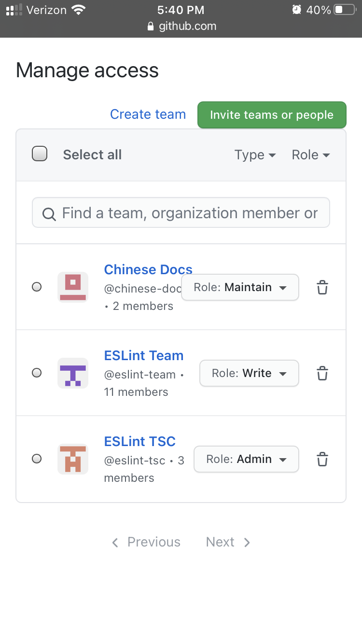362x644 pixels.
Task: Click the ESLint TSC team avatar
Action: pyautogui.click(x=72, y=459)
